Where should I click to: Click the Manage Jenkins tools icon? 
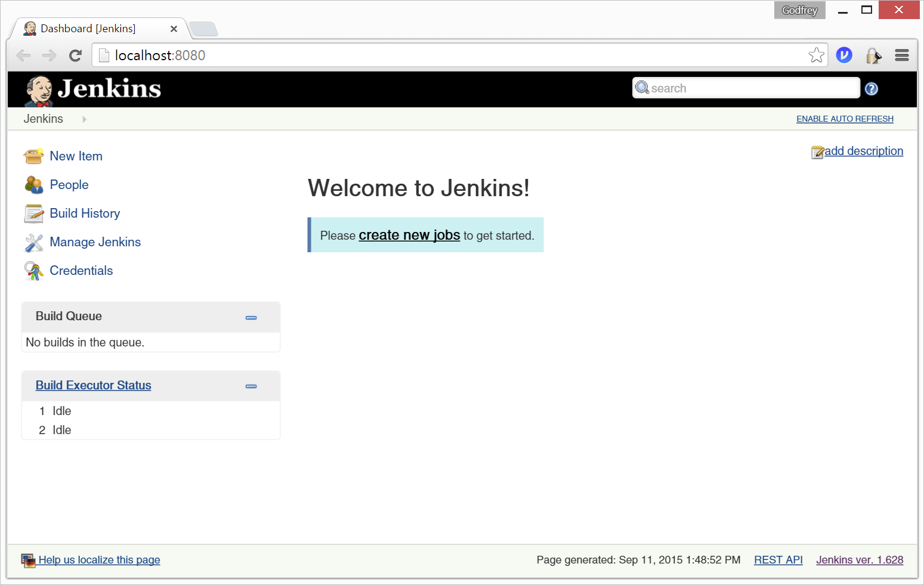[33, 242]
